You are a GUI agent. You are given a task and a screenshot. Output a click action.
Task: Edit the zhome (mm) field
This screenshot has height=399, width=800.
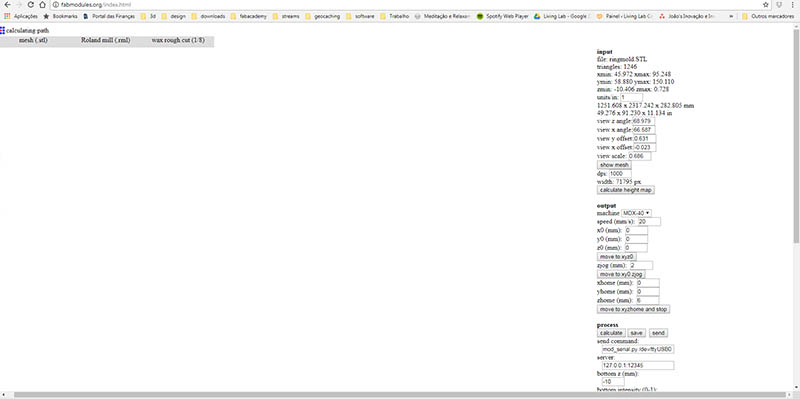tap(647, 300)
